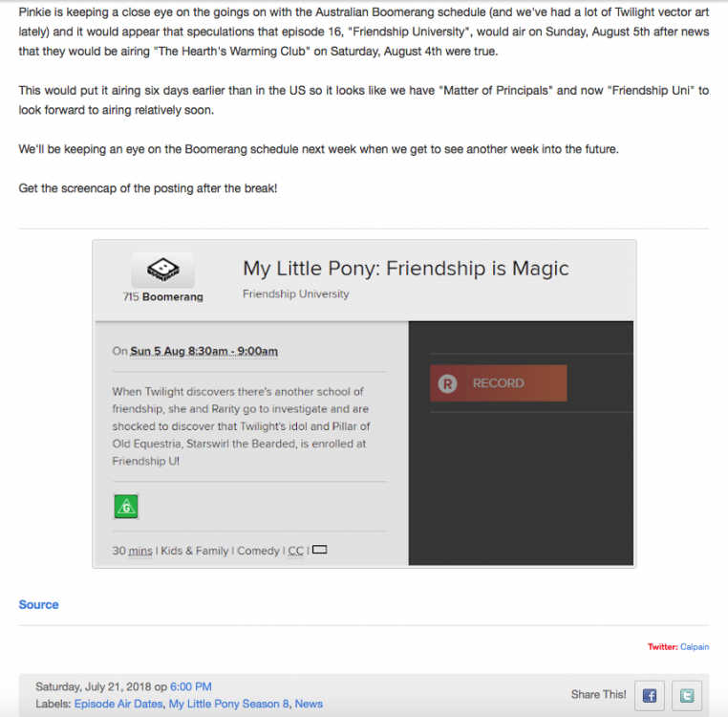
Task: Open Calpain's Twitter link
Action: 695,647
